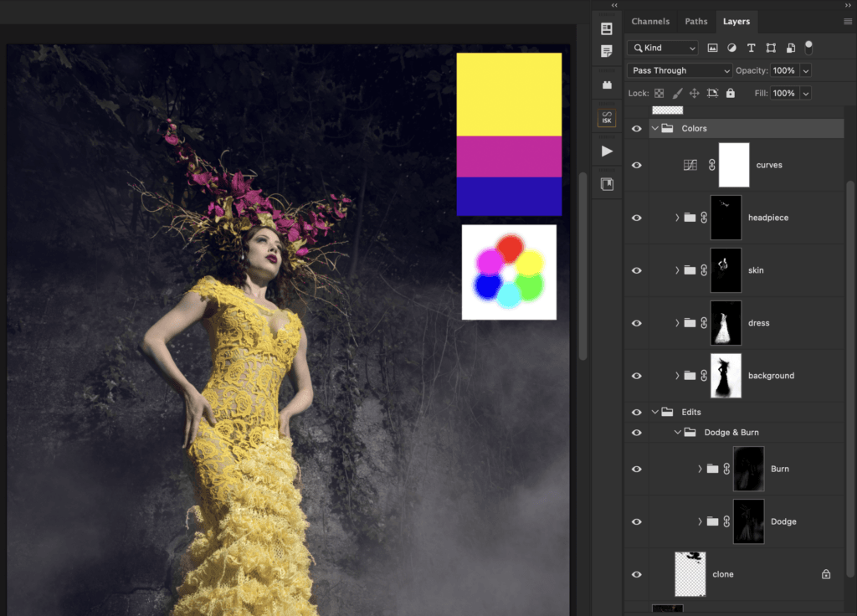Image resolution: width=857 pixels, height=616 pixels.
Task: Hide the dress group
Action: 637,323
